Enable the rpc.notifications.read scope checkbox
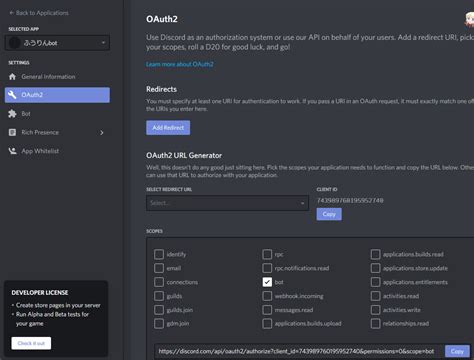The width and height of the screenshot is (474, 360). pyautogui.click(x=267, y=268)
